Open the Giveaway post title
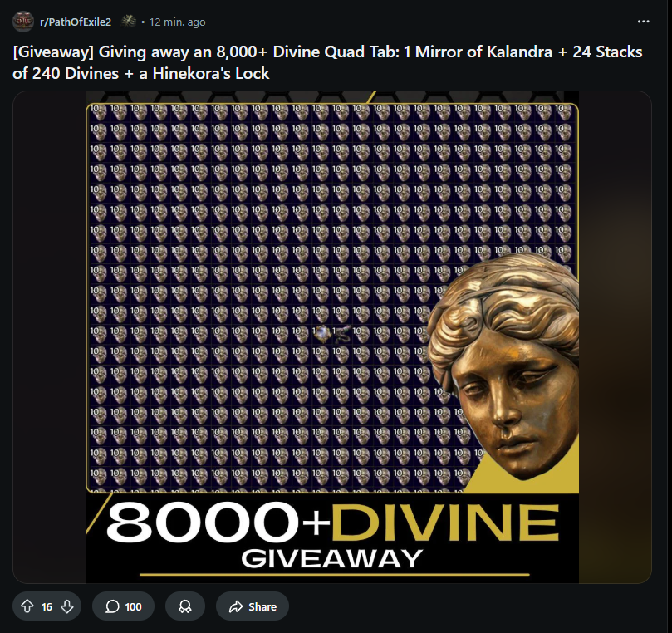Viewport: 672px width, 633px height. pos(327,62)
